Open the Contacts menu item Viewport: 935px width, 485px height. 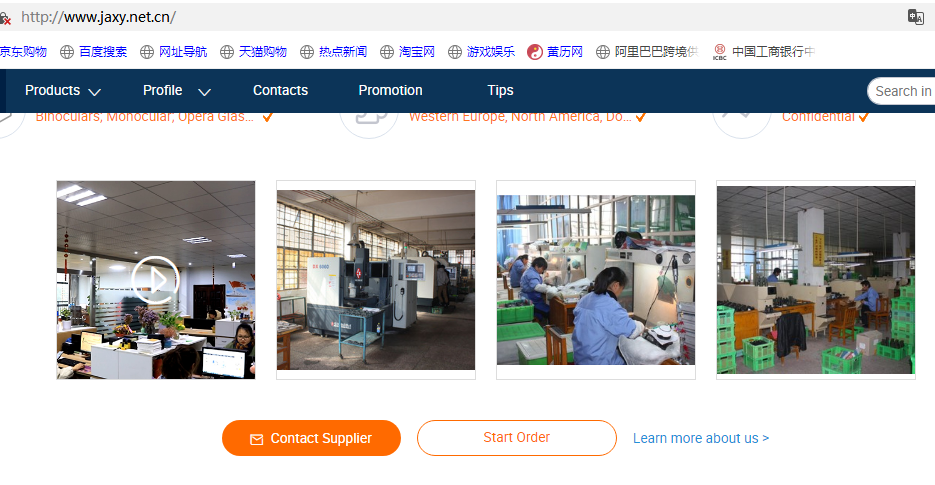coord(280,91)
